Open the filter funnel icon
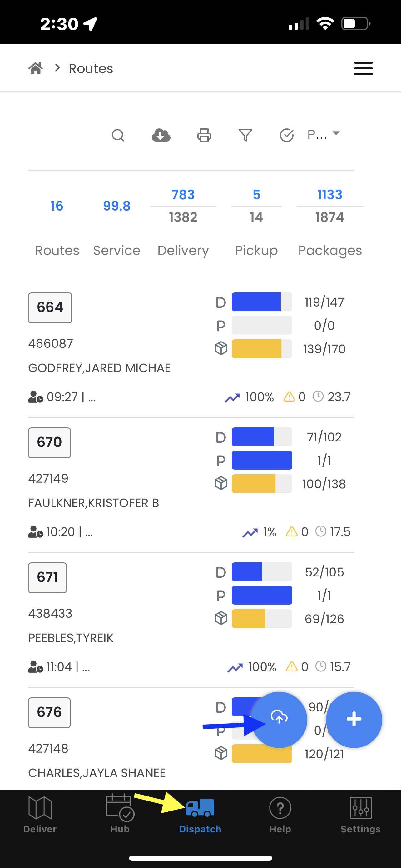 click(245, 135)
